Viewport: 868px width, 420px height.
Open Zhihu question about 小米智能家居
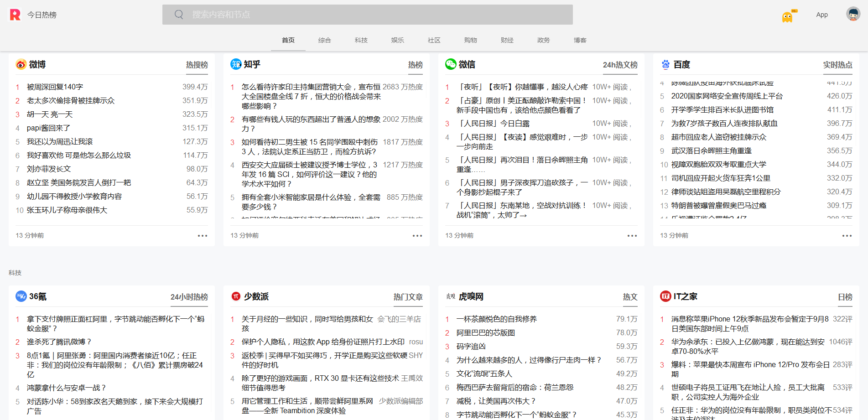coord(311,202)
